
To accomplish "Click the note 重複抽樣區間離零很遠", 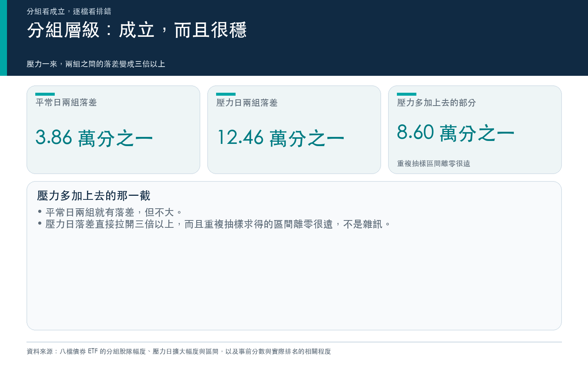I will pos(434,163).
